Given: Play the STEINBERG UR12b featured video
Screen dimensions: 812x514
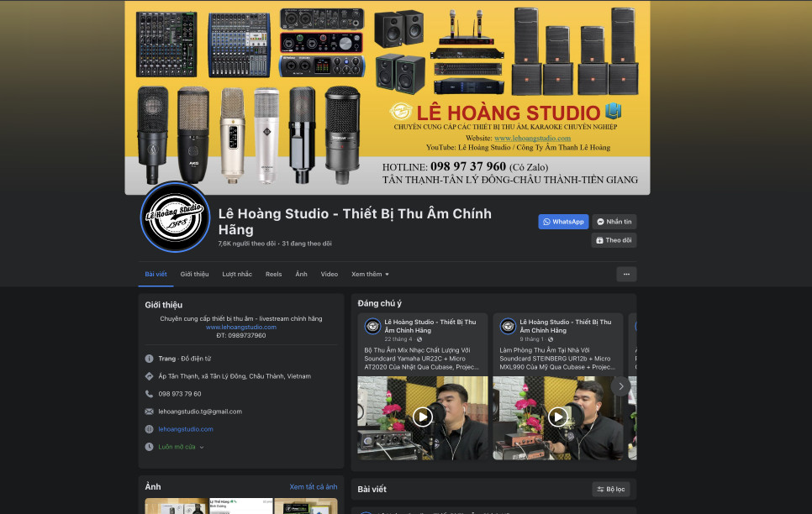Looking at the screenshot, I should click(x=558, y=417).
